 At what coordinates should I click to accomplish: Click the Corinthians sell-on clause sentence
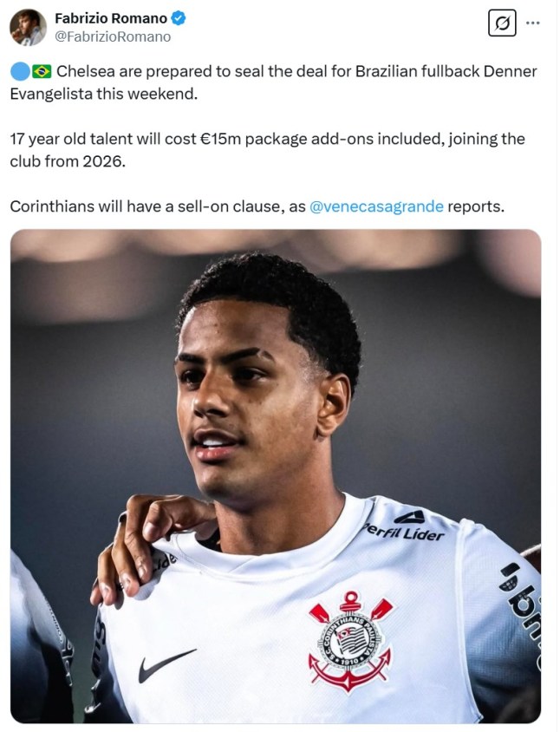click(x=257, y=206)
